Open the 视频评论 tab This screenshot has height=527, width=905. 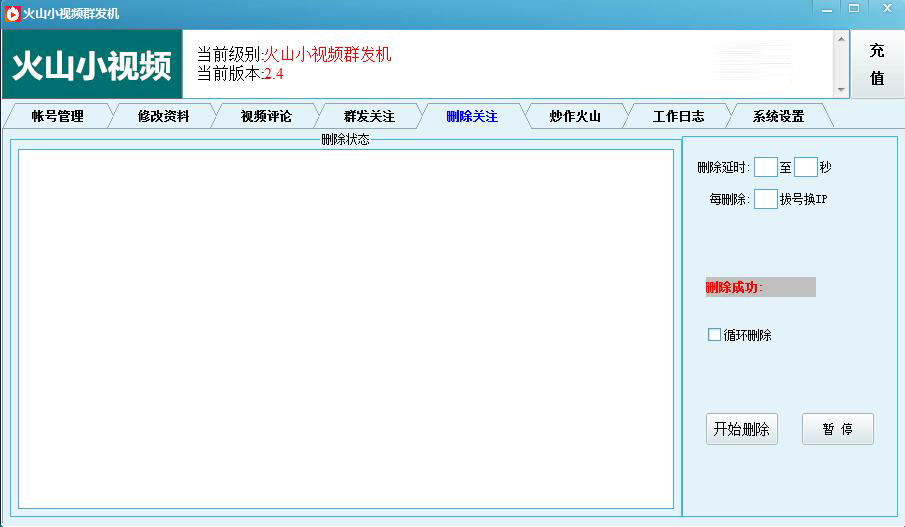click(x=266, y=116)
